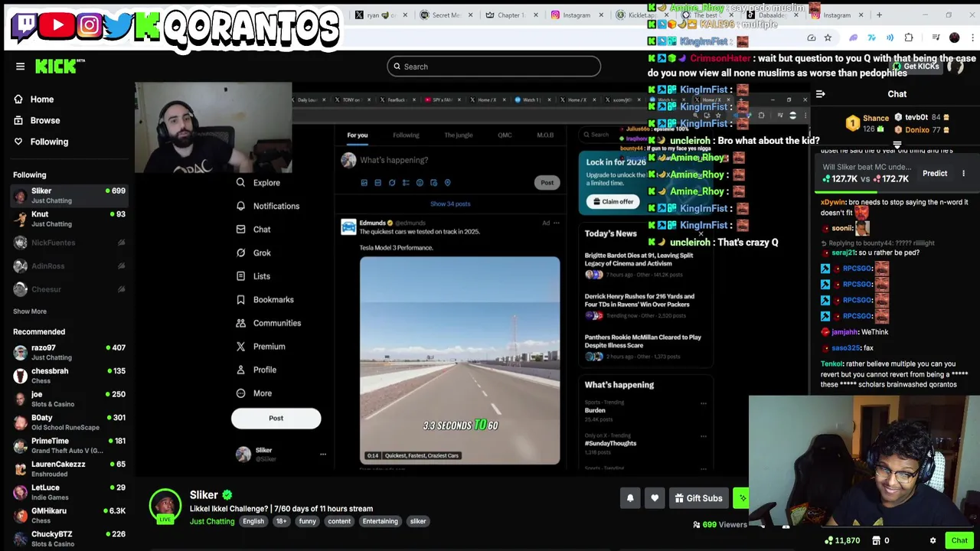Collapse chat panel arrow icon
The image size is (980, 551).
point(820,94)
